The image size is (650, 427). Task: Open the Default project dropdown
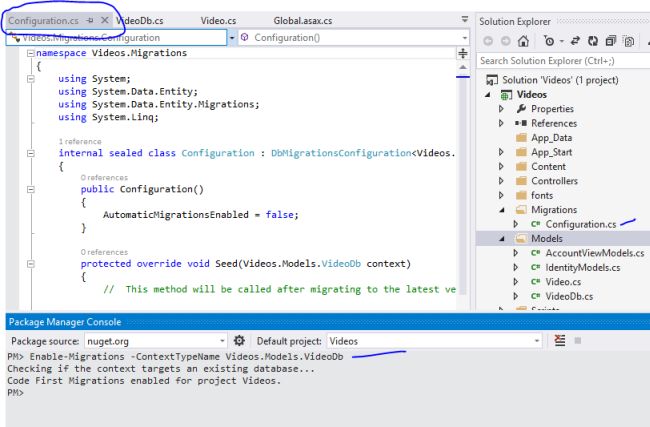tap(537, 341)
